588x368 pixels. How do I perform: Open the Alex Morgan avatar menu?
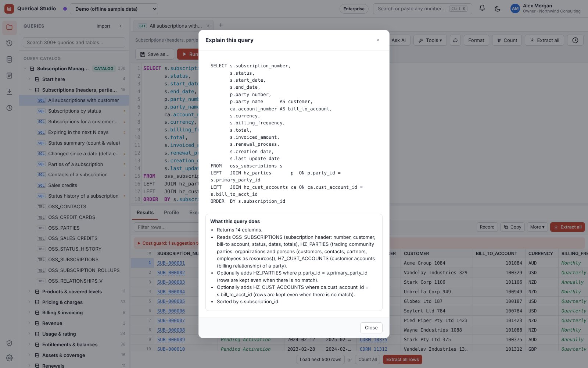tap(515, 8)
